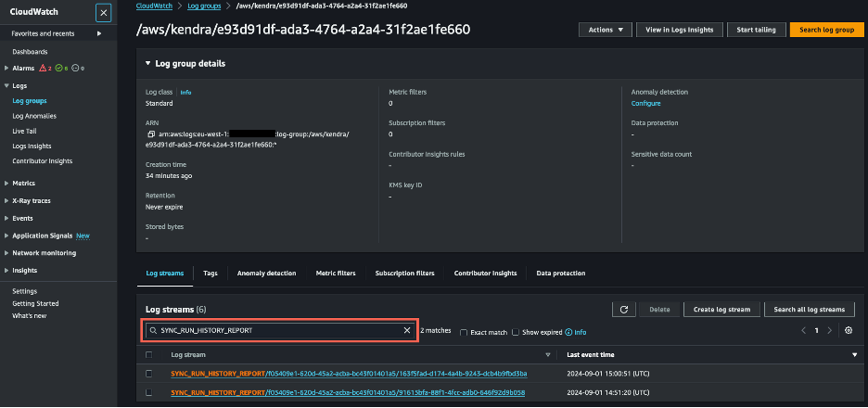The image size is (868, 408).
Task: Toggle the Exact match checkbox
Action: click(464, 332)
